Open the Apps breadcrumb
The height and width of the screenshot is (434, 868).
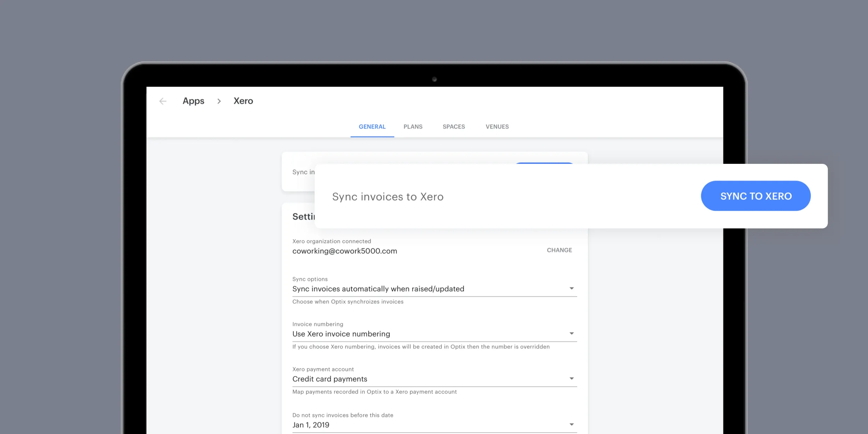tap(193, 101)
